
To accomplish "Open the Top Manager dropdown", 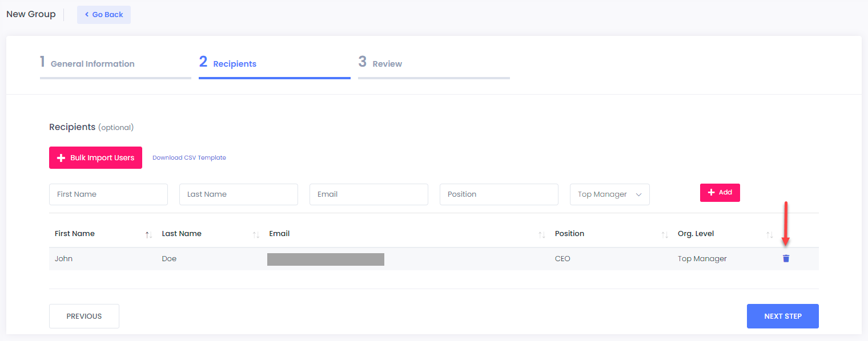I will point(609,194).
